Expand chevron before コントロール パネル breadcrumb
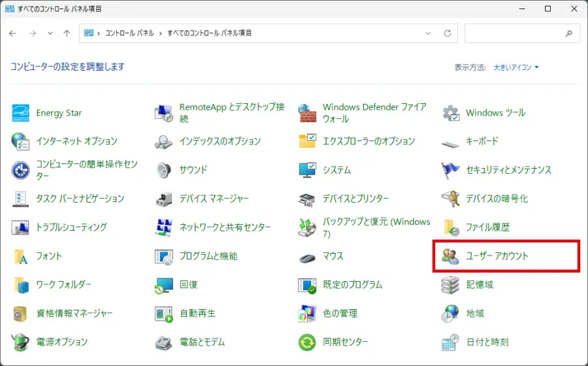This screenshot has width=588, height=366. pyautogui.click(x=99, y=33)
